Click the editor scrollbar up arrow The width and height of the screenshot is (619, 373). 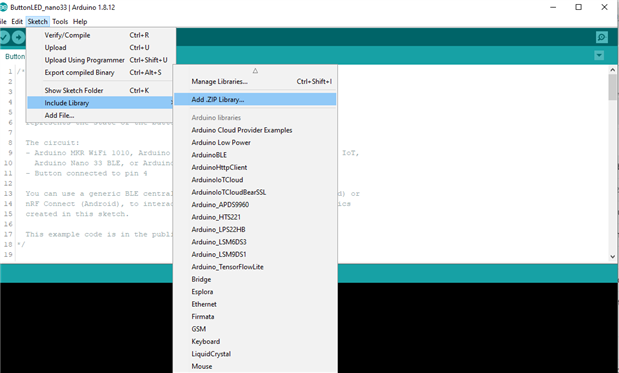pos(613,70)
